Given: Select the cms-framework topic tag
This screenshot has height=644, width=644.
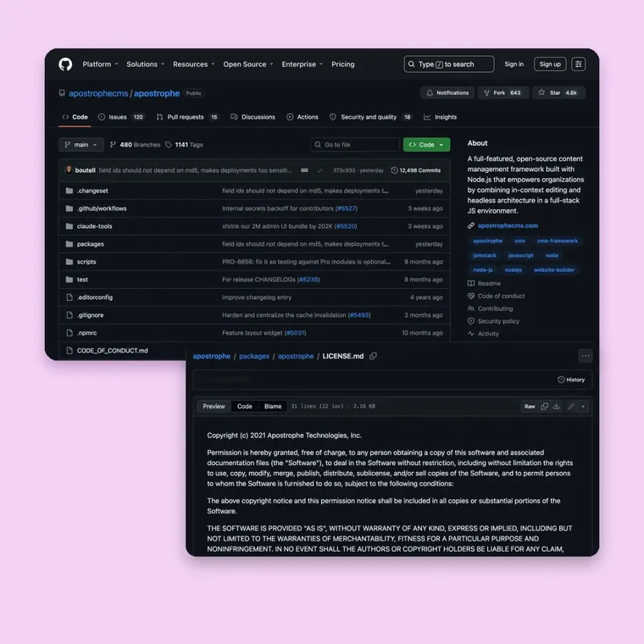Looking at the screenshot, I should tap(558, 241).
